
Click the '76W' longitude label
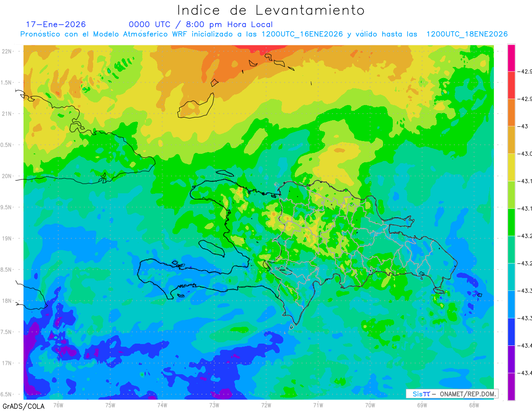[x=58, y=405]
